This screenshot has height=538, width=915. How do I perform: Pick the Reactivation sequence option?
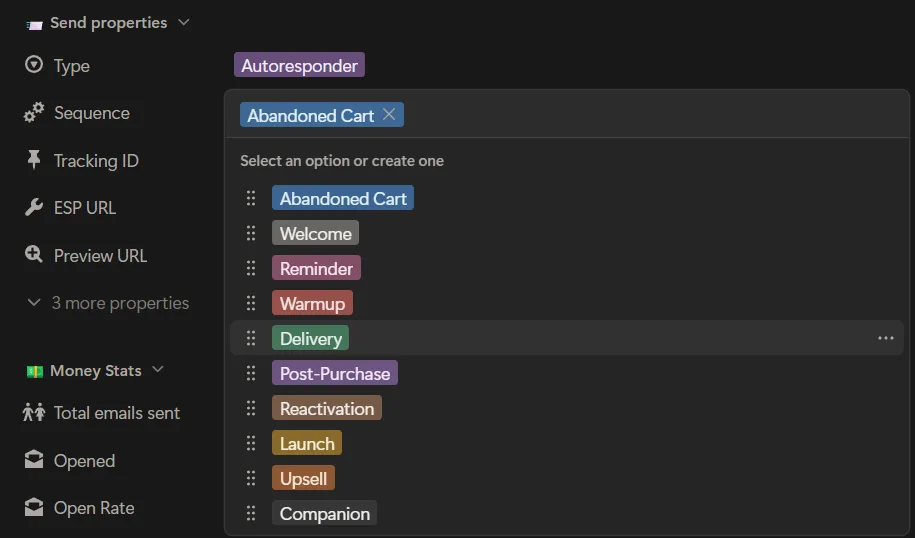coord(326,409)
